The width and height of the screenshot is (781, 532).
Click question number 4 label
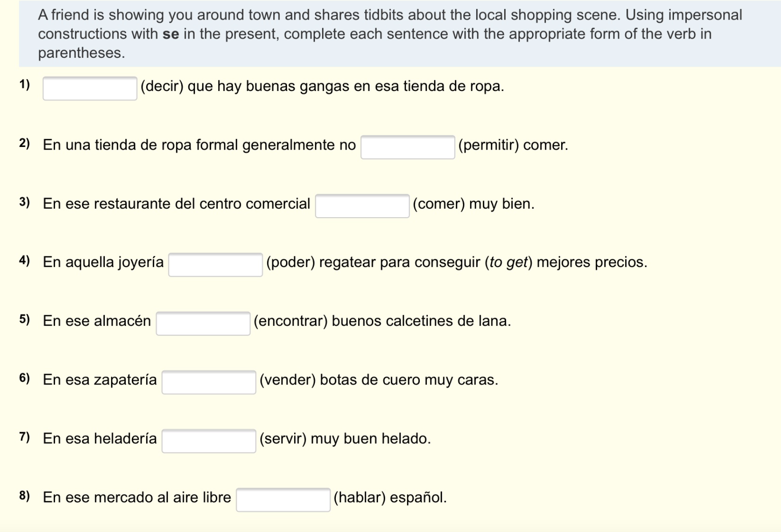(x=24, y=261)
